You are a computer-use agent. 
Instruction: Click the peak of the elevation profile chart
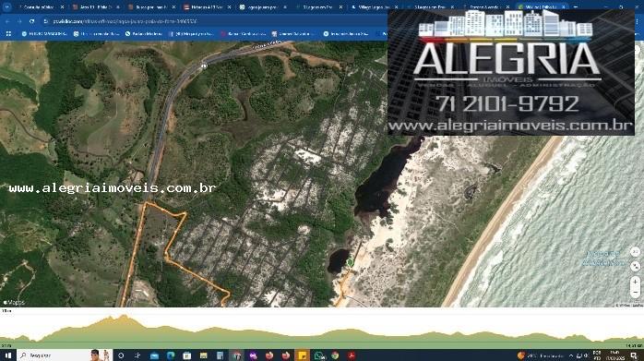coord(124,317)
